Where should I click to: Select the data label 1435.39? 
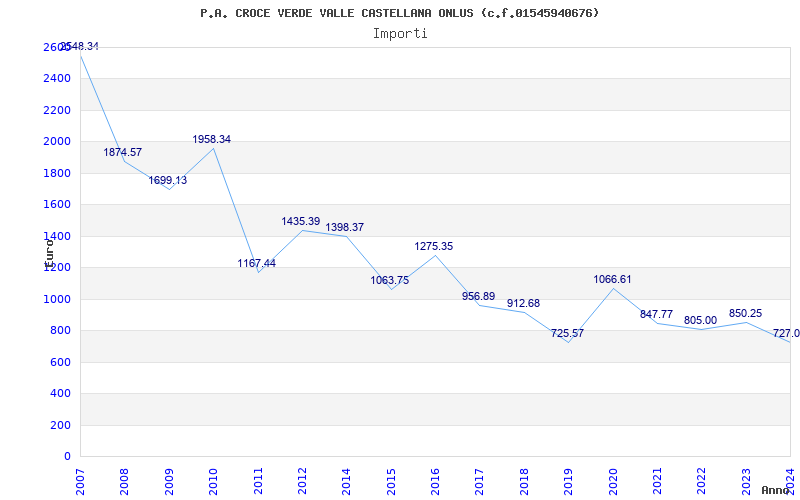pyautogui.click(x=301, y=221)
